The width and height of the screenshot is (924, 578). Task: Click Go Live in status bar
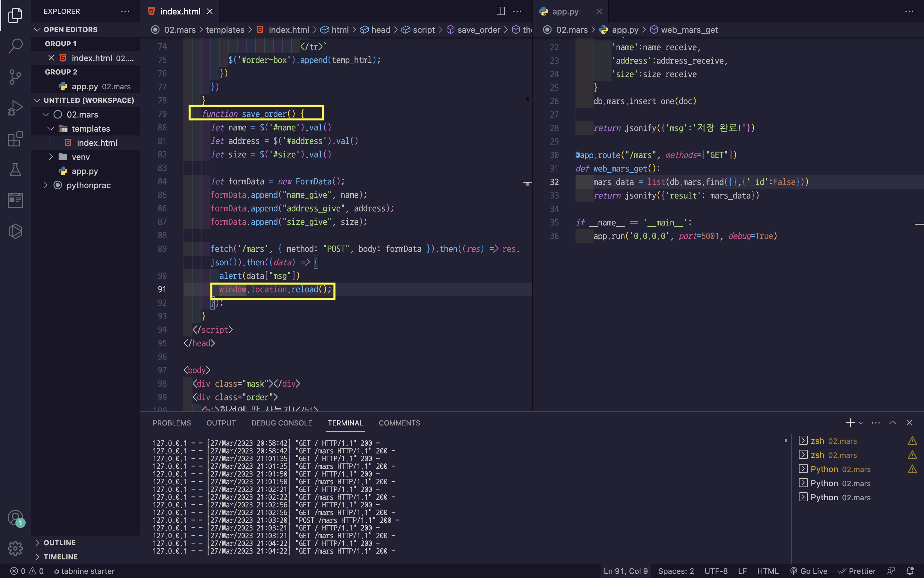pos(808,571)
